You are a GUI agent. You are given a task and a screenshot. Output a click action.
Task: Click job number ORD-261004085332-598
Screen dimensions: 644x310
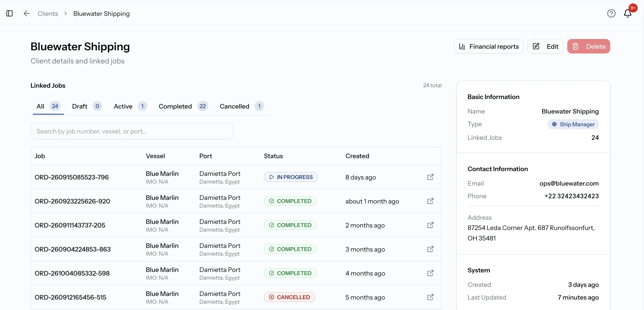click(72, 273)
